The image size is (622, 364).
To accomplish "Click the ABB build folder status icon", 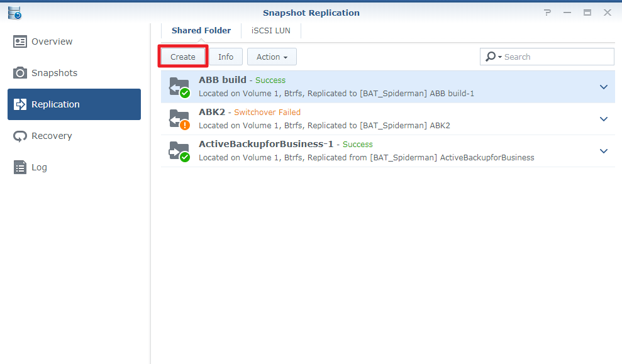I will pos(179,87).
